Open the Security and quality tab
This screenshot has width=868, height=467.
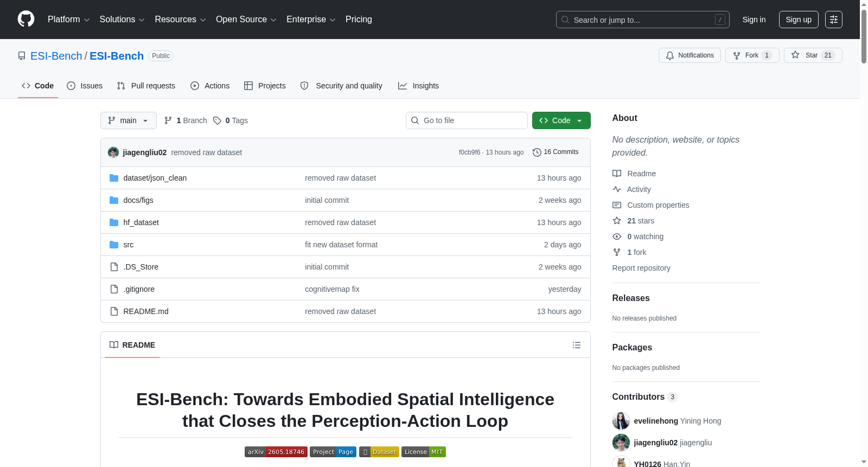(341, 86)
